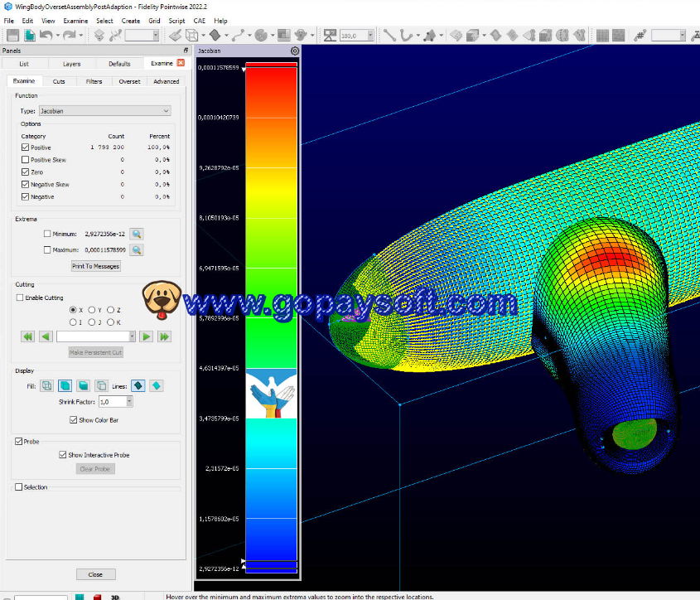
Task: Select the wireframe Fill display icon
Action: (46, 385)
